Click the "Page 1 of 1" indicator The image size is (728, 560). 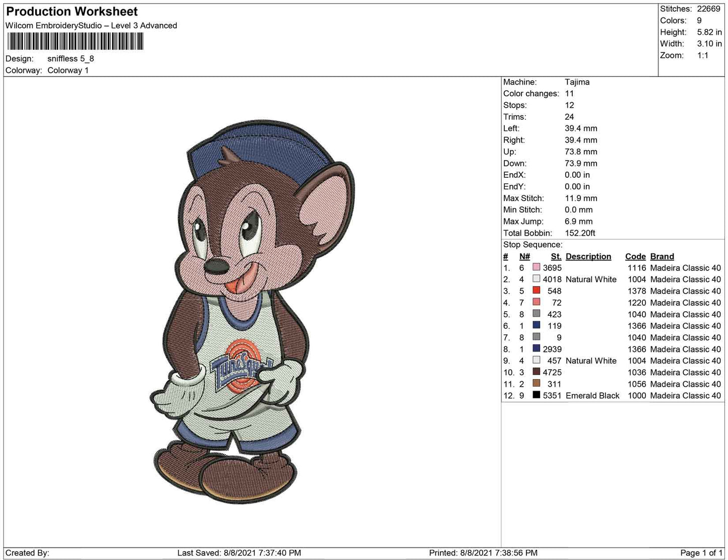tap(702, 553)
